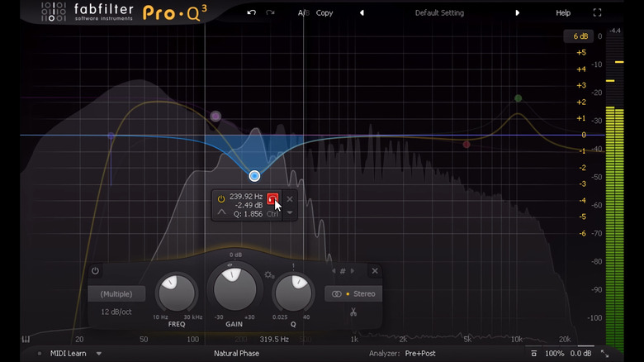Open the Default Setting preset menu
This screenshot has height=362, width=644.
click(x=439, y=13)
